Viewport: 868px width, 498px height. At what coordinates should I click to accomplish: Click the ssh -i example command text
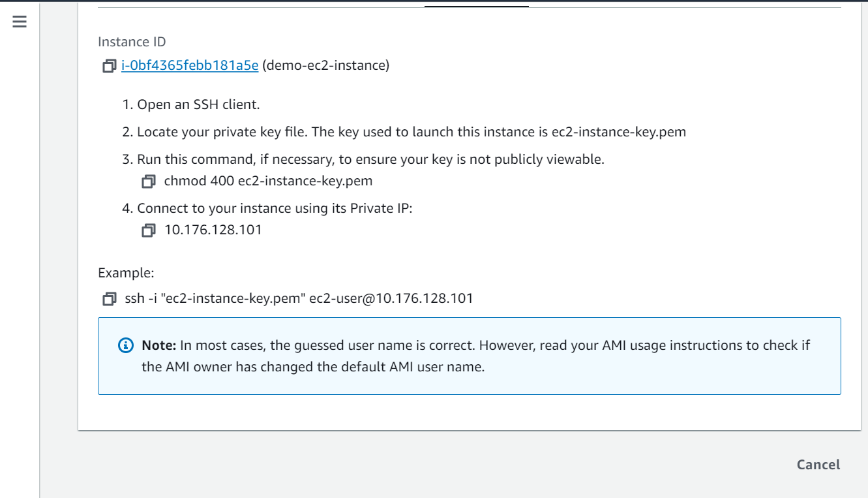pos(299,299)
